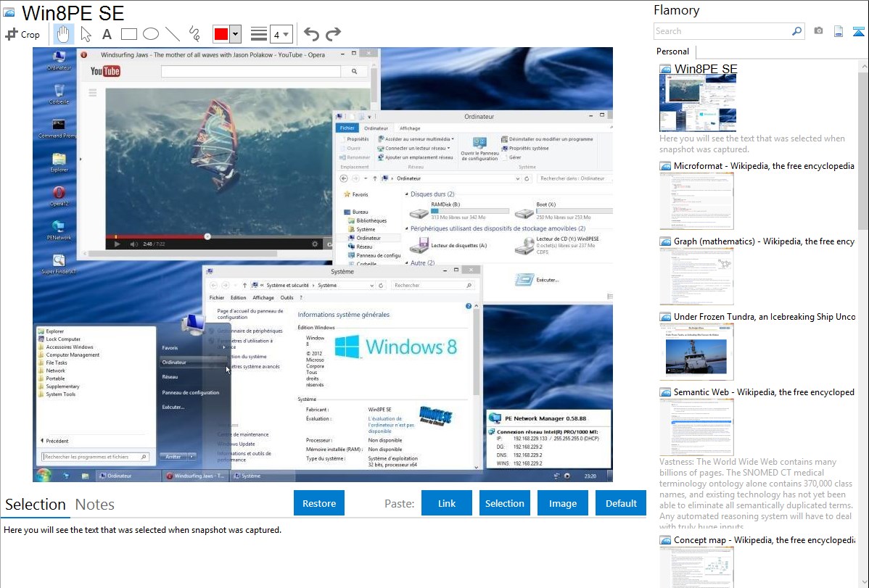
Task: Click the Command Prompt desktop icon
Action: pos(57,128)
